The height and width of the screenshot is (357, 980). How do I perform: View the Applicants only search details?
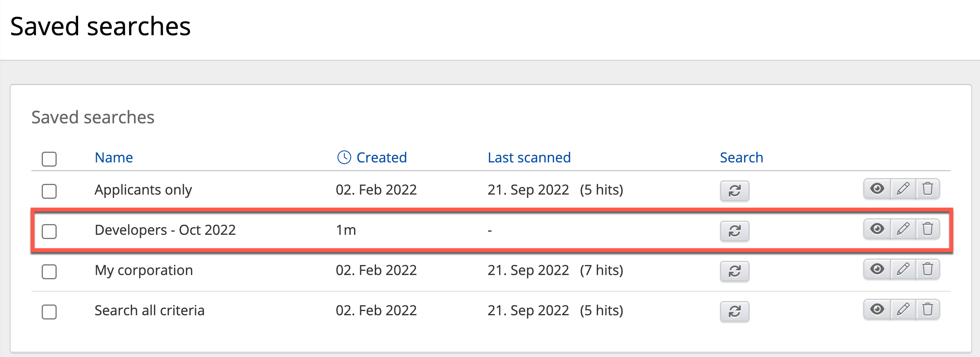click(877, 189)
